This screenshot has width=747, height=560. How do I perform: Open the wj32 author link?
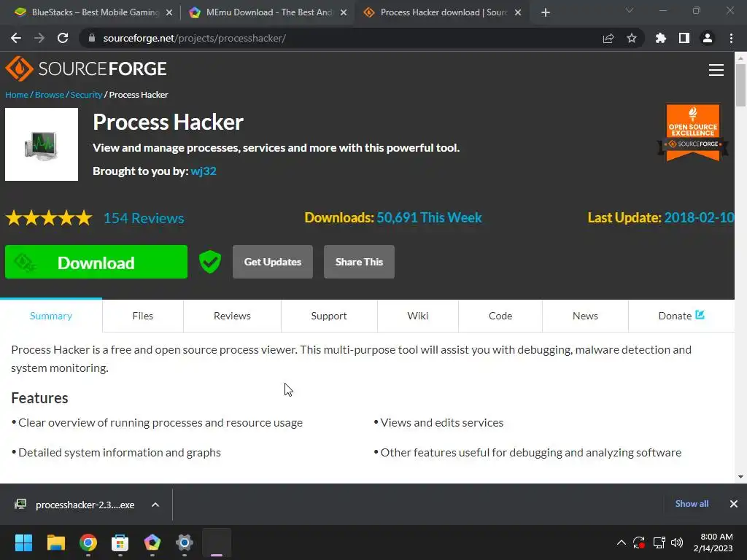[204, 171]
